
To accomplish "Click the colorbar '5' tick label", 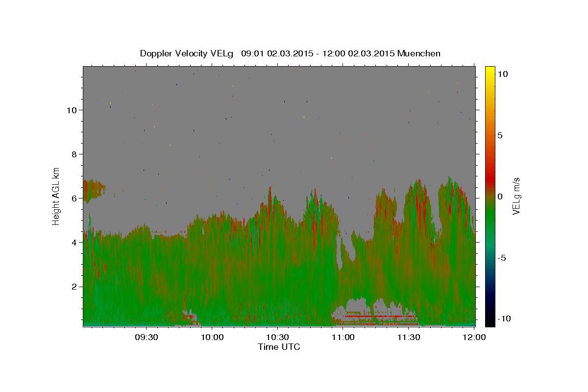I will 500,135.
